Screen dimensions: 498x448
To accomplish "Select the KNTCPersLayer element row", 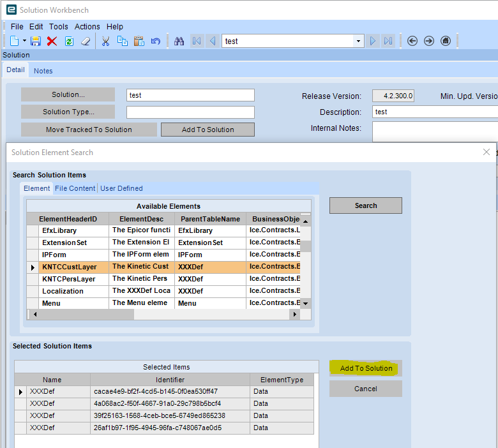I will coord(68,279).
